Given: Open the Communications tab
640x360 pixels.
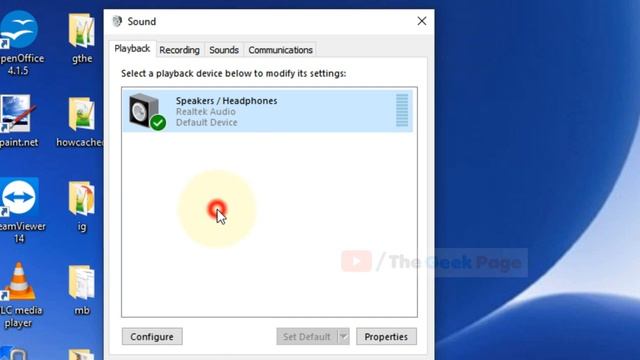Looking at the screenshot, I should click(280, 50).
